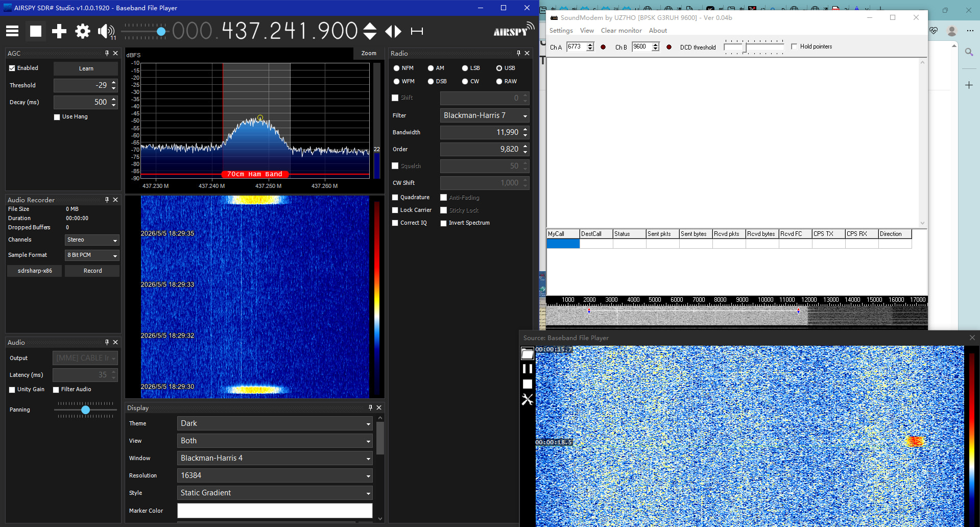Open the Window dropdown (Blackman-Harris 4)
This screenshot has height=527, width=980.
(275, 458)
